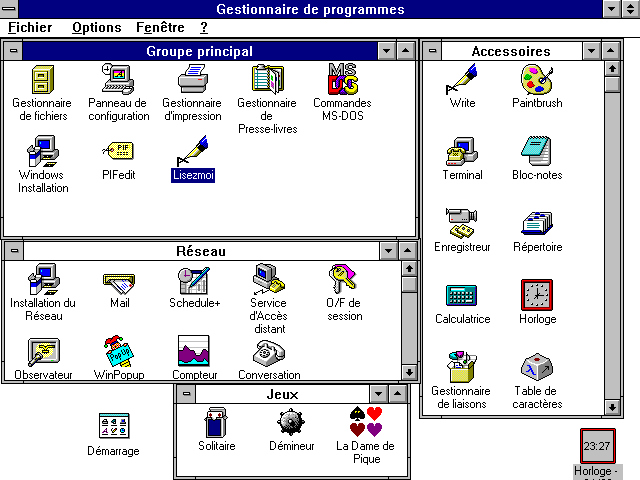Select the Terminal icon
The width and height of the screenshot is (640, 480).
462,151
